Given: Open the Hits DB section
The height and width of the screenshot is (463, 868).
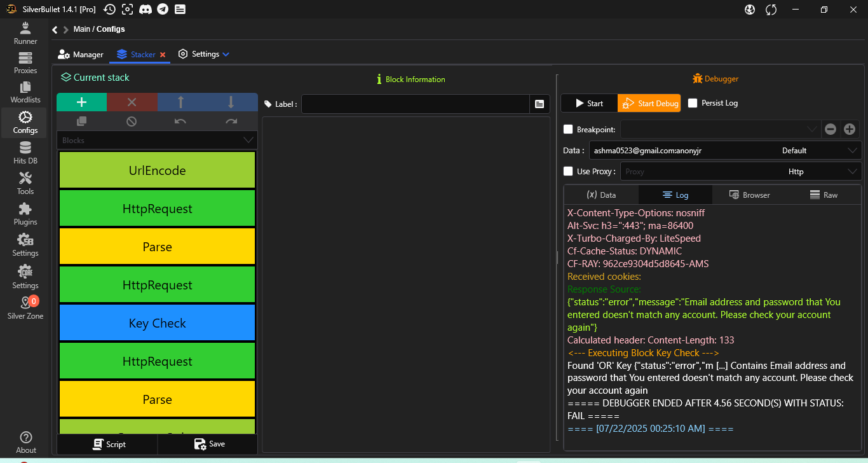Looking at the screenshot, I should pyautogui.click(x=25, y=153).
